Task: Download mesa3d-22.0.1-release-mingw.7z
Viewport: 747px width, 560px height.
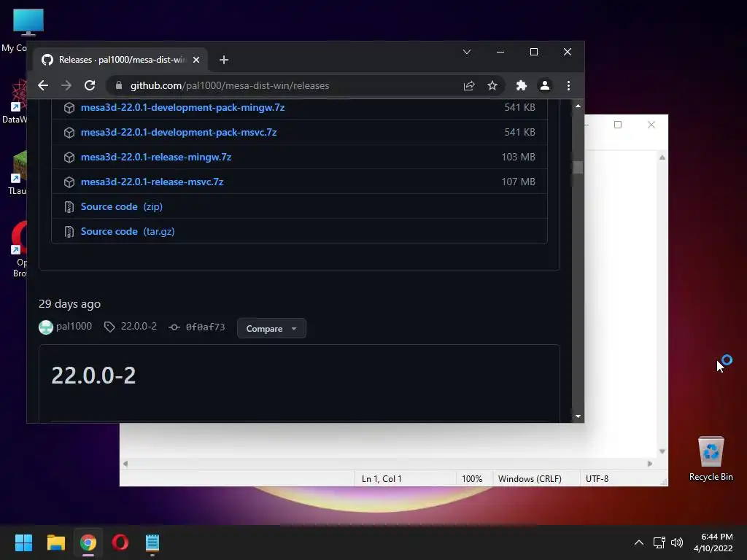Action: click(156, 157)
